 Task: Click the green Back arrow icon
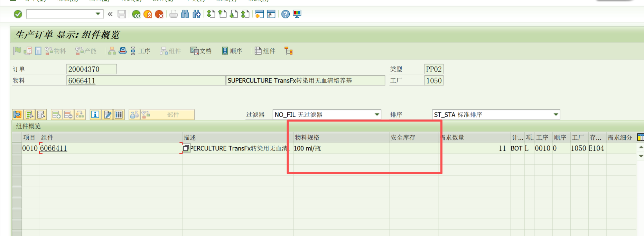pos(136,14)
